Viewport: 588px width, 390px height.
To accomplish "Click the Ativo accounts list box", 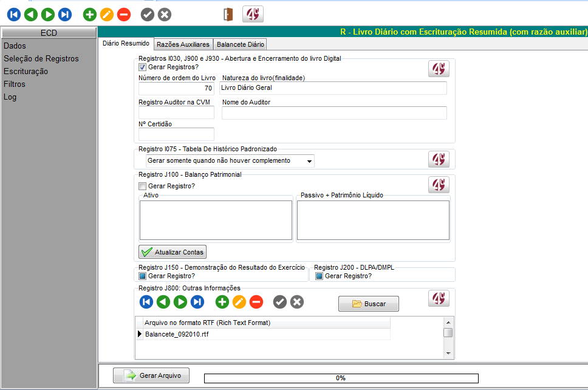I will (x=216, y=220).
